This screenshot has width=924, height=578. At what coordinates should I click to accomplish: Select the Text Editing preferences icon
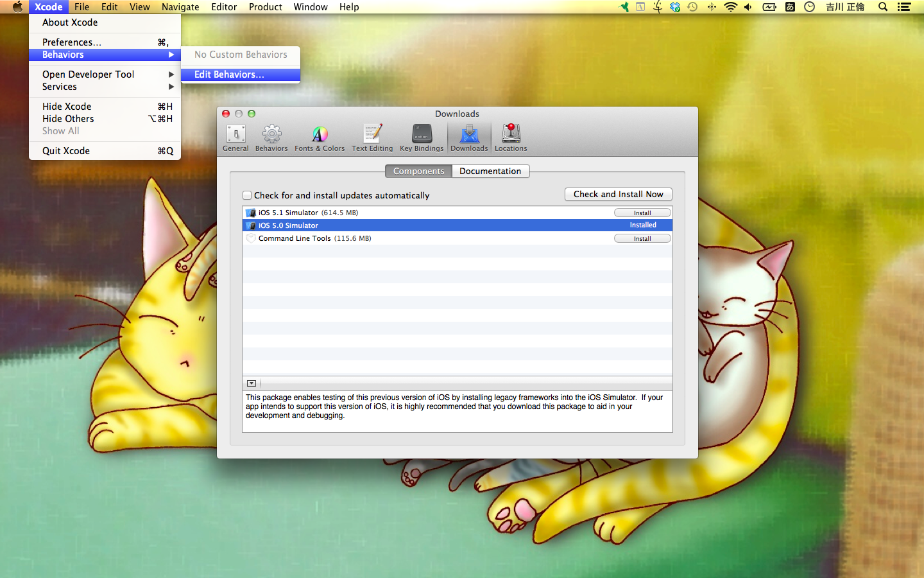pyautogui.click(x=372, y=137)
